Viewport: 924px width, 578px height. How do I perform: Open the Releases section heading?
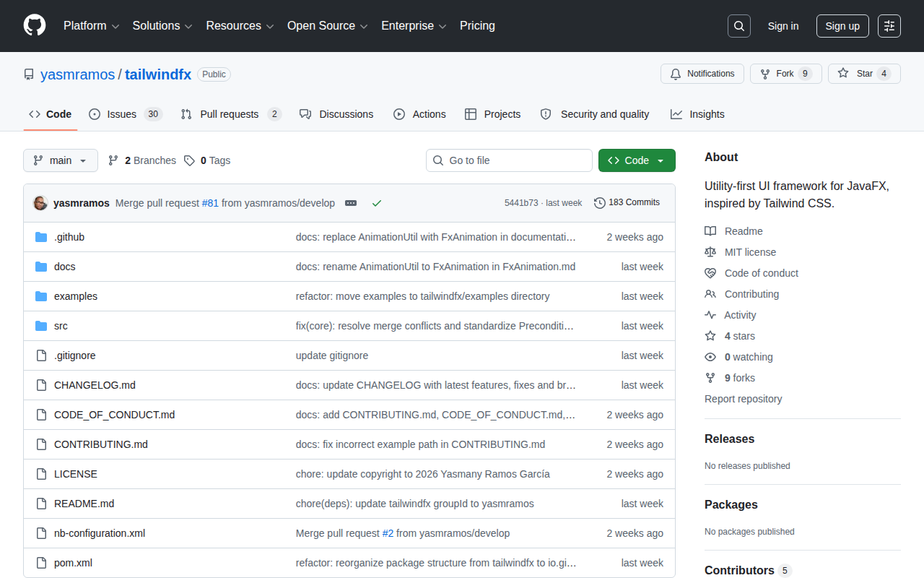[730, 439]
